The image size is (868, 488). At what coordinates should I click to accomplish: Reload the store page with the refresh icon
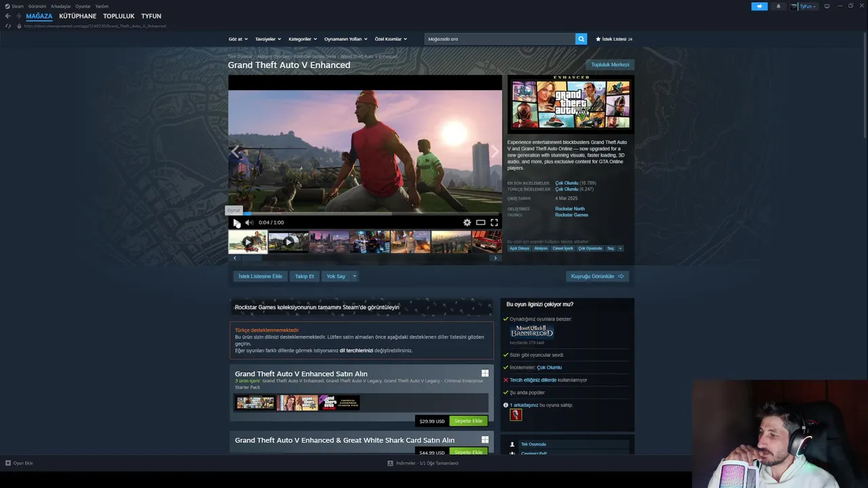[x=8, y=26]
